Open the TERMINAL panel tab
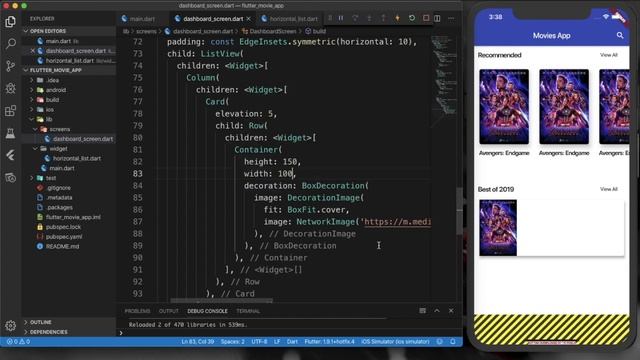 tap(248, 311)
